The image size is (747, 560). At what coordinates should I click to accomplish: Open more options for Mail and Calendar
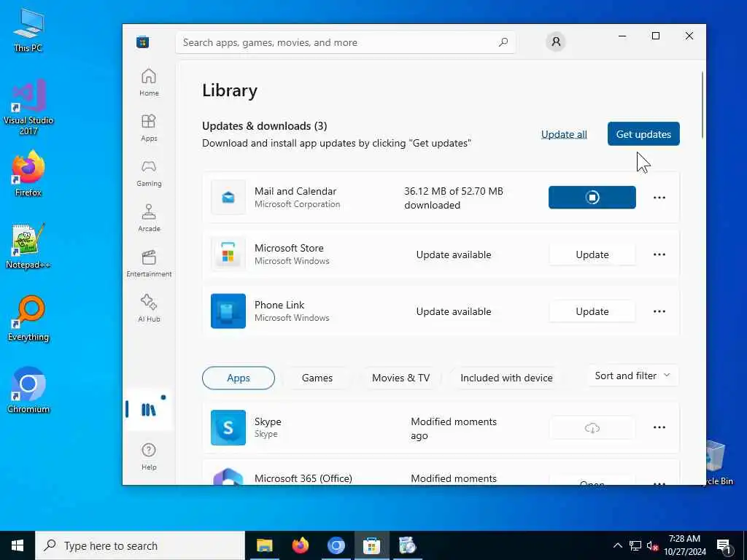click(x=659, y=198)
